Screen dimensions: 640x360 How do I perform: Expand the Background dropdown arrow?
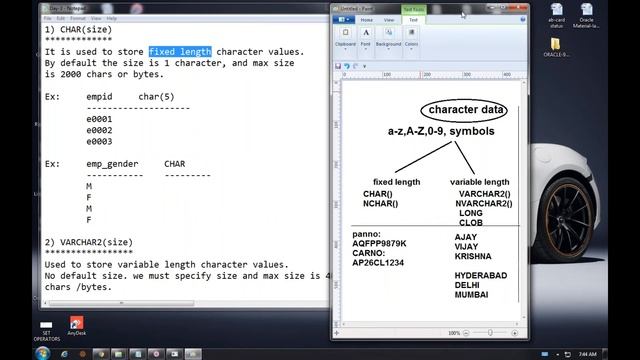click(388, 49)
